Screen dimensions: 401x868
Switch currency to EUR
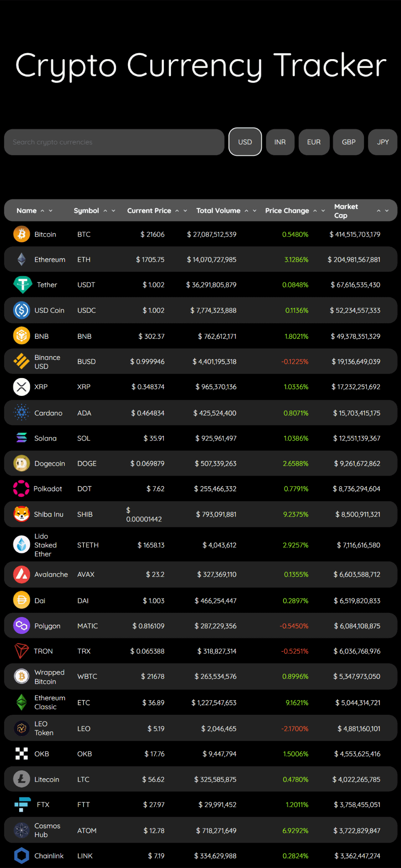pyautogui.click(x=314, y=142)
